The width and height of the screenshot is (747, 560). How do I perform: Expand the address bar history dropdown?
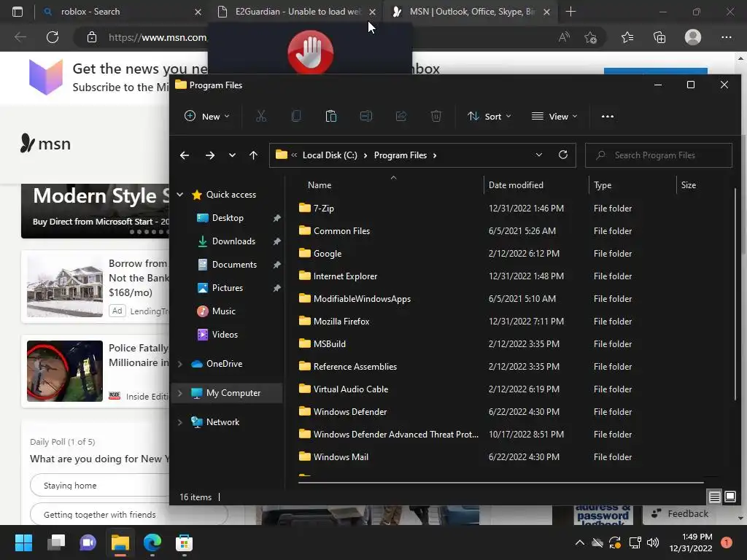click(x=539, y=155)
